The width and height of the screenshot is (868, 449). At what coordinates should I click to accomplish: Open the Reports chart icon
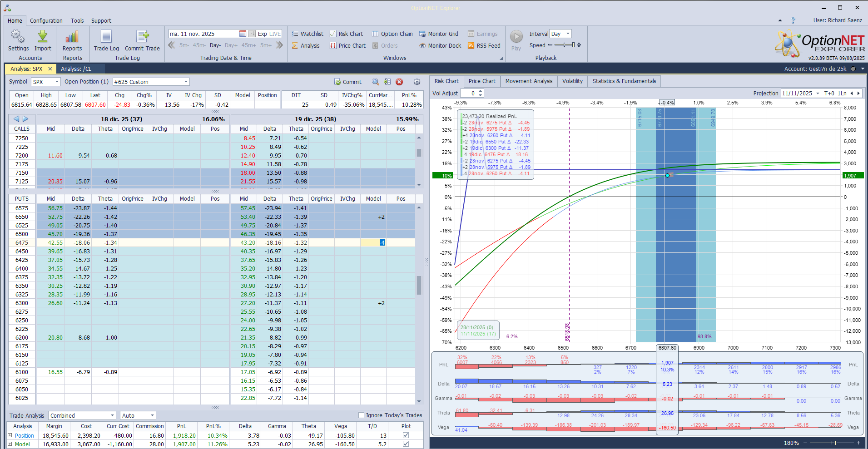[x=72, y=37]
